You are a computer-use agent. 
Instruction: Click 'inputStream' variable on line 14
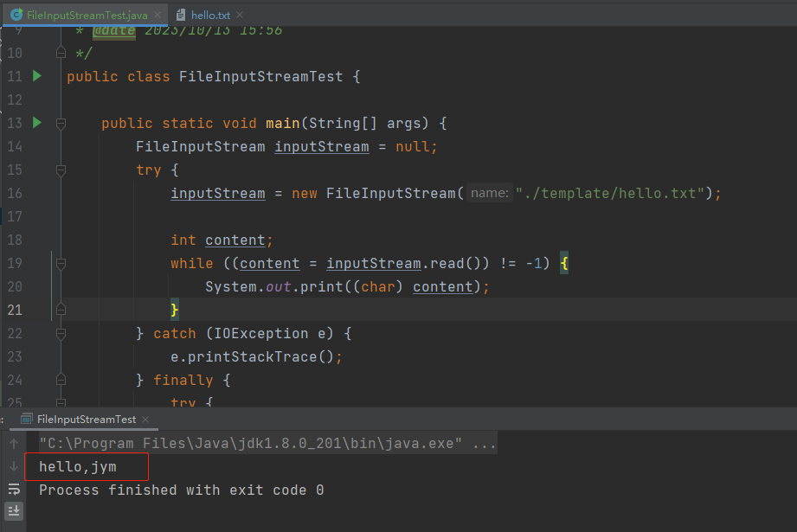pyautogui.click(x=322, y=146)
